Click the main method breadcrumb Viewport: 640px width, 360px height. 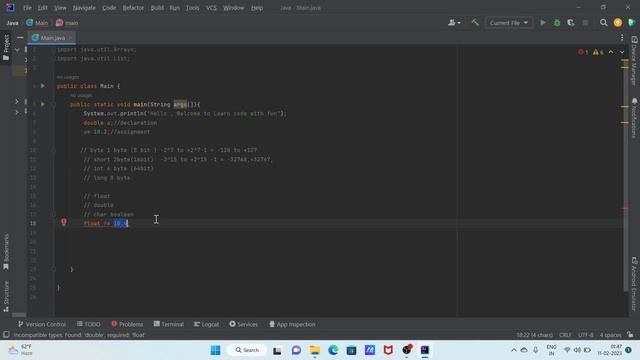[67, 23]
